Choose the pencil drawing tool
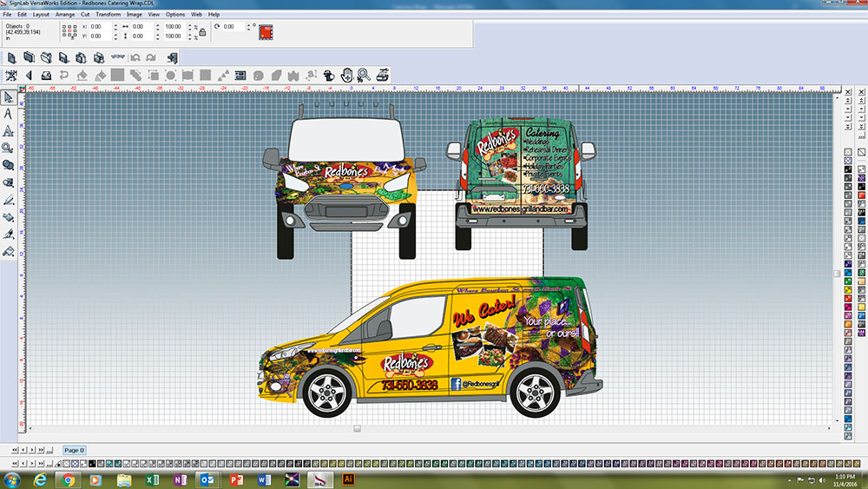This screenshot has height=489, width=868. pyautogui.click(x=8, y=200)
